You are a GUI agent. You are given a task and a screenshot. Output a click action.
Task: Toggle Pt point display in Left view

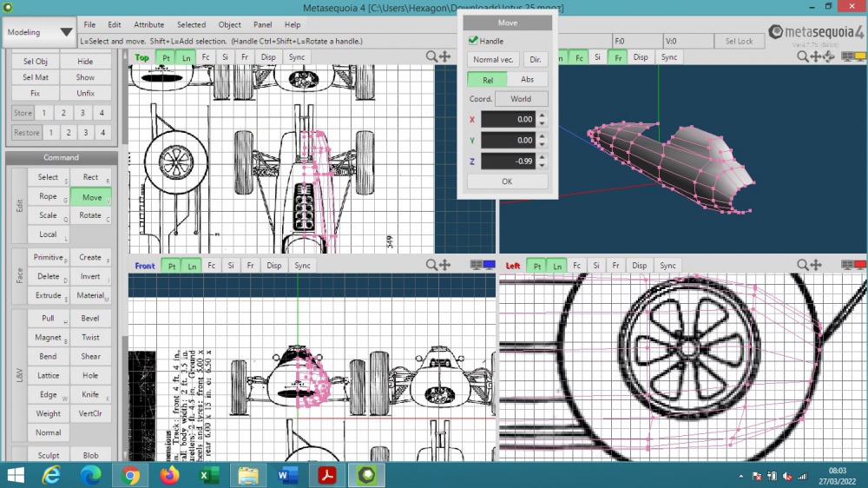point(536,266)
